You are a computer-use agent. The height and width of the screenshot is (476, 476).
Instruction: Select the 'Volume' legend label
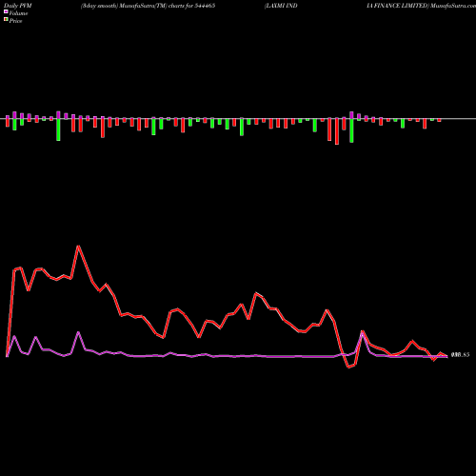[18, 13]
